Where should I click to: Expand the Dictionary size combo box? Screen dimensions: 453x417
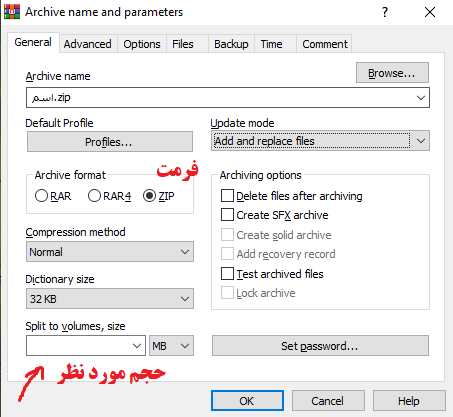pyautogui.click(x=110, y=298)
